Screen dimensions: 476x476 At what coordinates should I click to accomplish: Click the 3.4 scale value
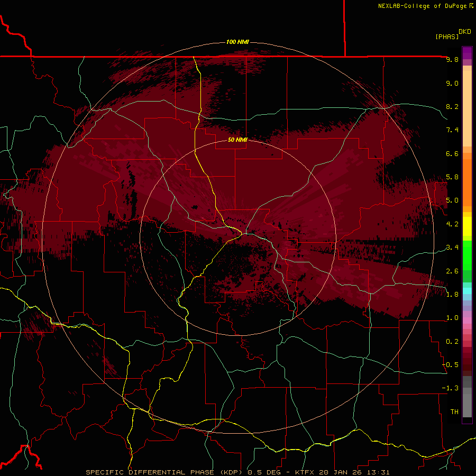[452, 248]
